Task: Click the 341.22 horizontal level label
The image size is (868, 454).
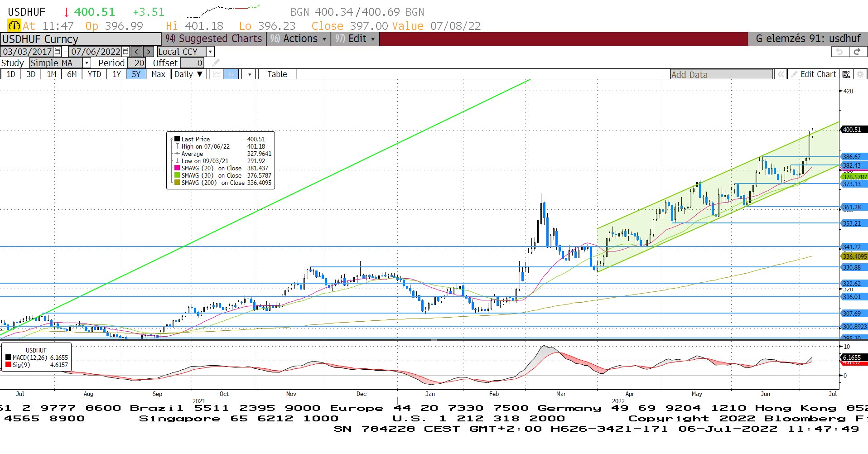Action: pos(854,247)
